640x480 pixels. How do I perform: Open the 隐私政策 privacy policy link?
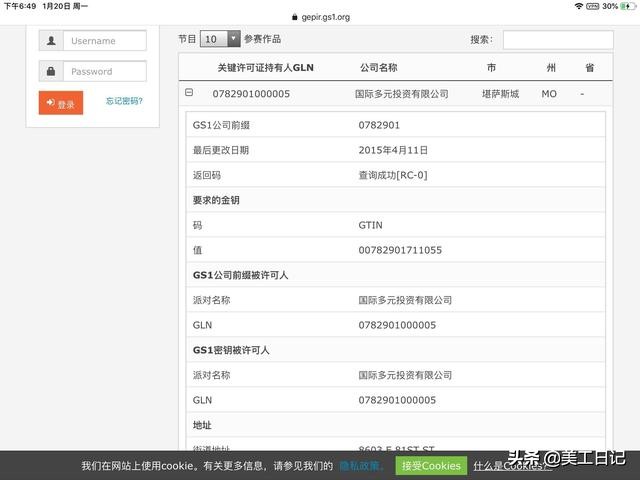[x=361, y=466]
